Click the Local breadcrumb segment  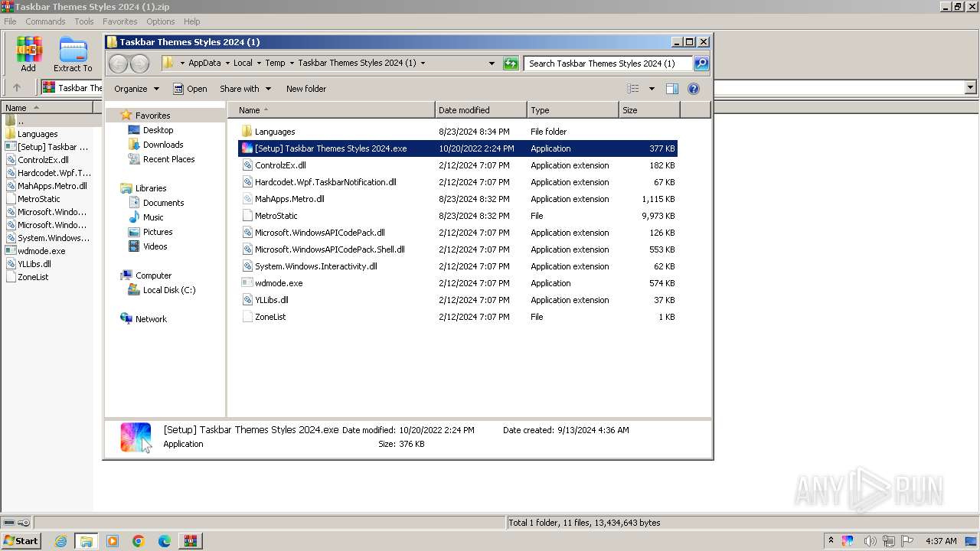pos(243,64)
